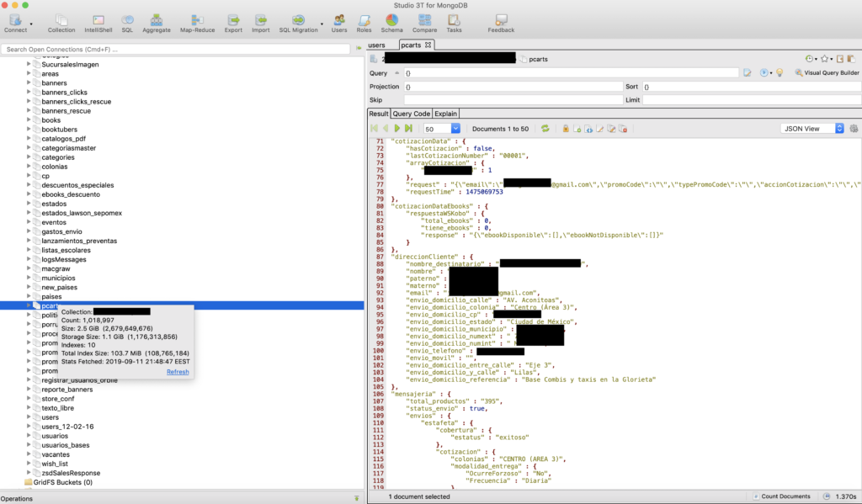Open the Schema analyzer
Screen dimensions: 862x504
(392, 24)
